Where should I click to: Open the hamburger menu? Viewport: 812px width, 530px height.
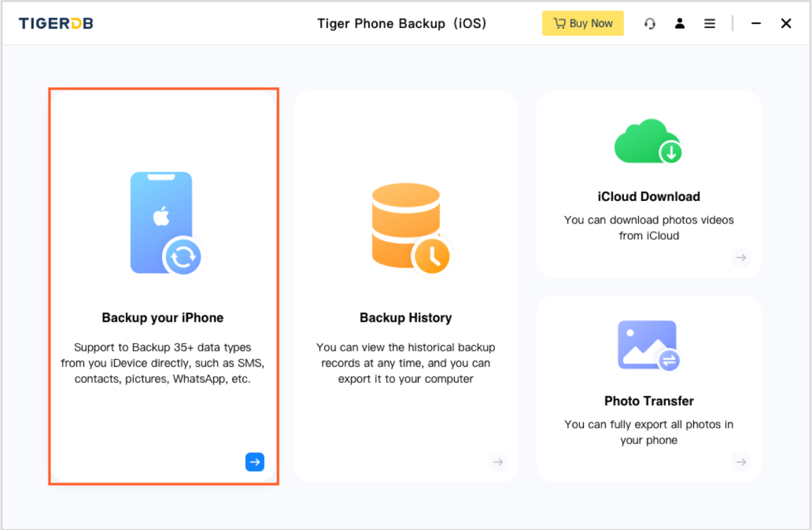pyautogui.click(x=709, y=24)
